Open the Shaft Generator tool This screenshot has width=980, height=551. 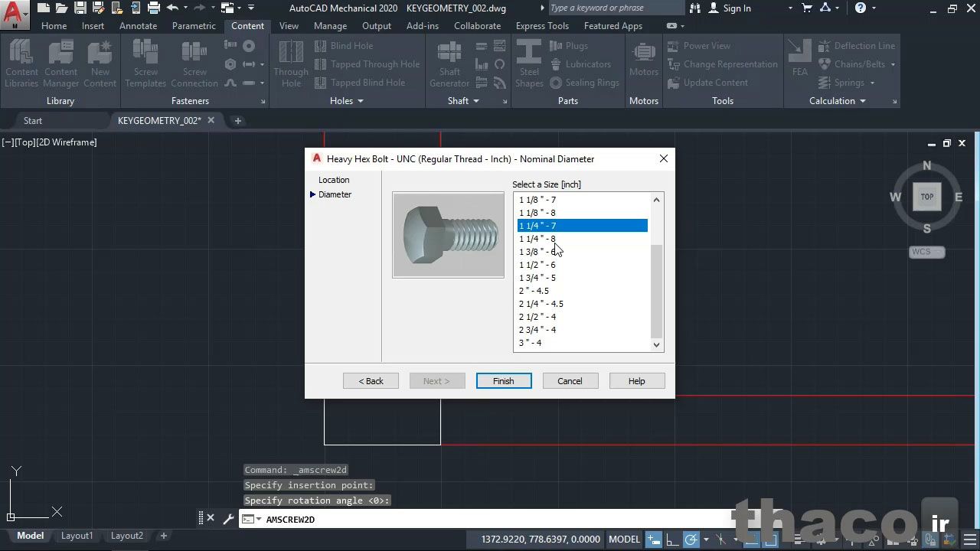(449, 64)
